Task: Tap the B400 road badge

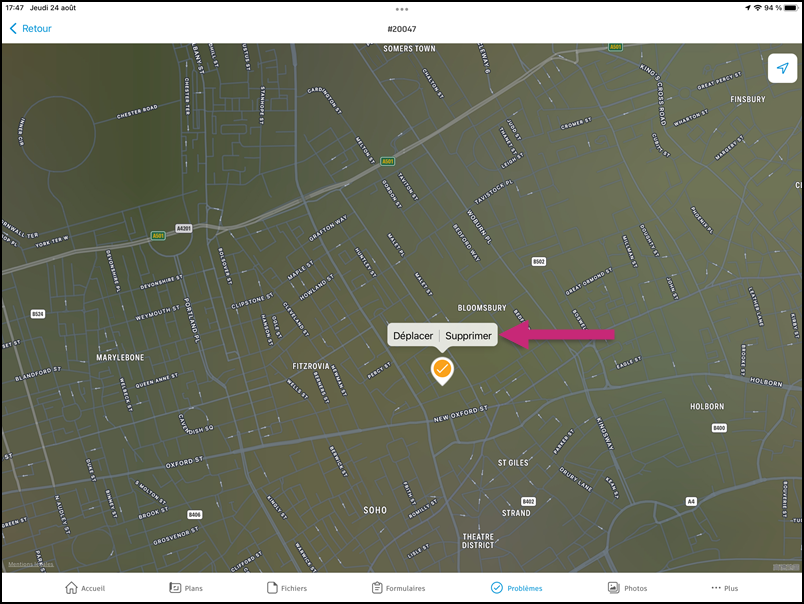Action: pyautogui.click(x=719, y=428)
